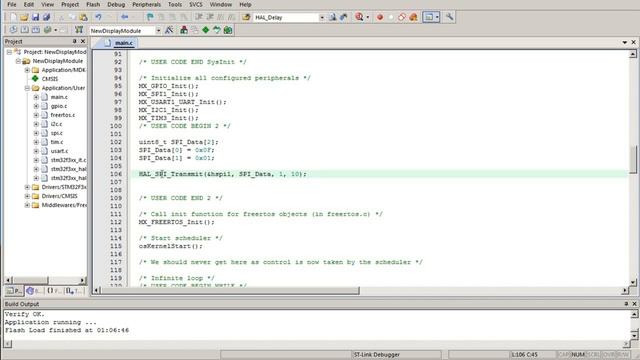
Task: Navigate backwards with the blue arrow
Action: click(x=124, y=17)
